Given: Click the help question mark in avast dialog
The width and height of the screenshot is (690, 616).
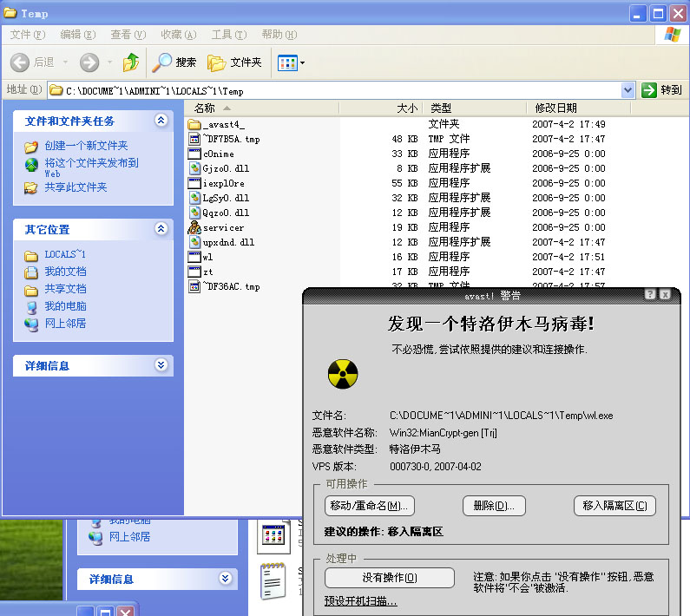Looking at the screenshot, I should pos(649,295).
